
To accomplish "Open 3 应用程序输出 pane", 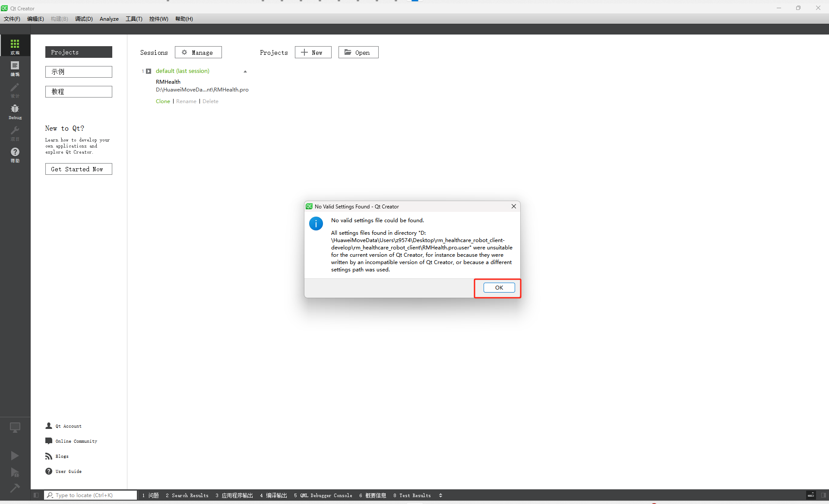I will click(x=234, y=495).
